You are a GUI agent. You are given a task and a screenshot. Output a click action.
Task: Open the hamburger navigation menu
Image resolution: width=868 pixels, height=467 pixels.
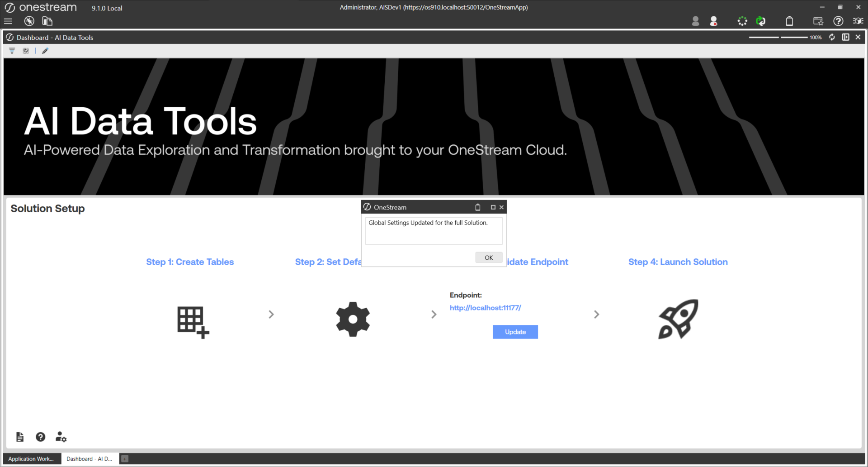pyautogui.click(x=8, y=21)
